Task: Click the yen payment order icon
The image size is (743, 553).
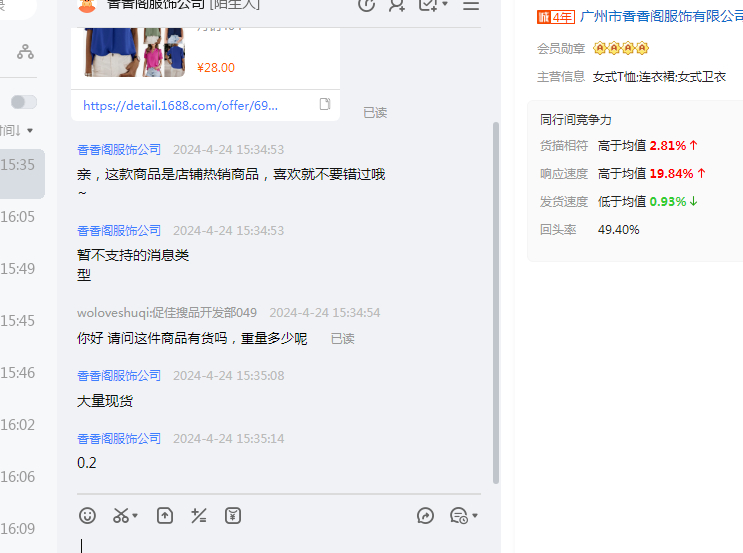Action: point(233,516)
